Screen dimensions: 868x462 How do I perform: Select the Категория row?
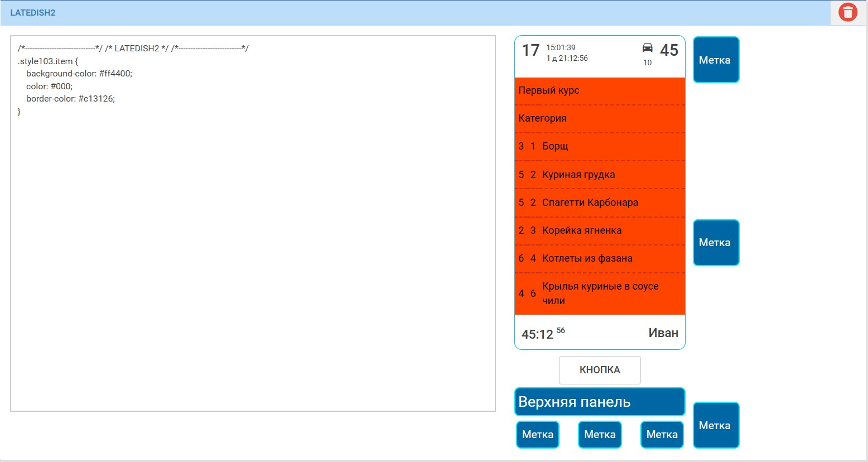point(599,118)
